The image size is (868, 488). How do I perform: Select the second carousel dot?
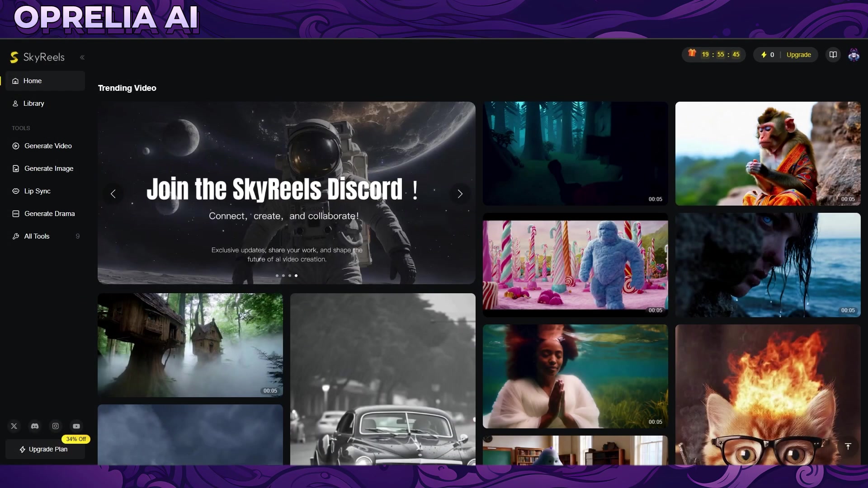click(x=283, y=276)
